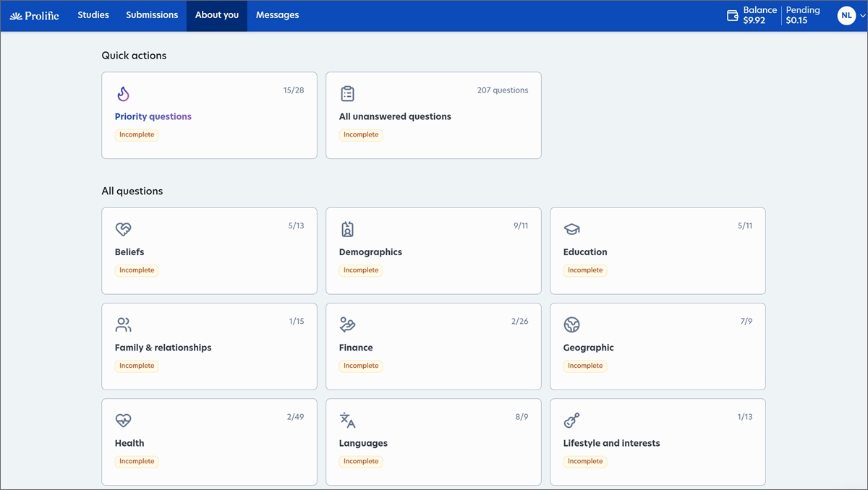Open the Health question category

pyautogui.click(x=129, y=442)
